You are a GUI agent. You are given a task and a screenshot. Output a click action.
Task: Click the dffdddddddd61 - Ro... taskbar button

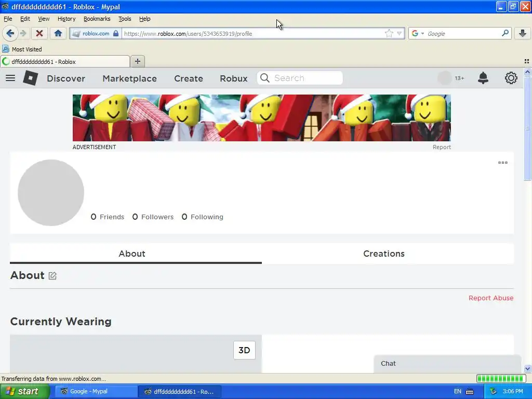(180, 391)
